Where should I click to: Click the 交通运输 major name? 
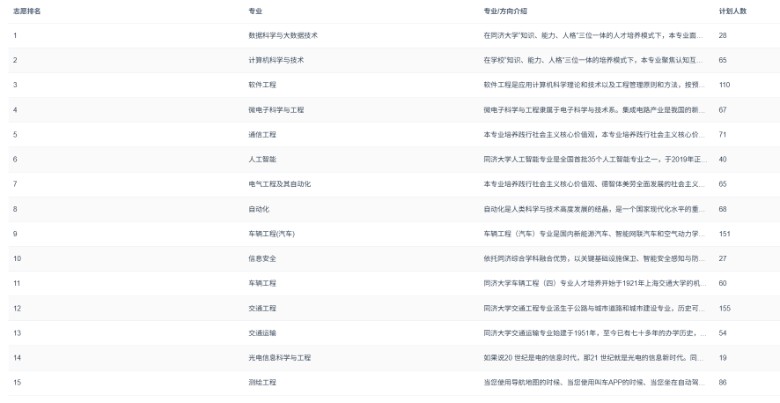coord(263,332)
